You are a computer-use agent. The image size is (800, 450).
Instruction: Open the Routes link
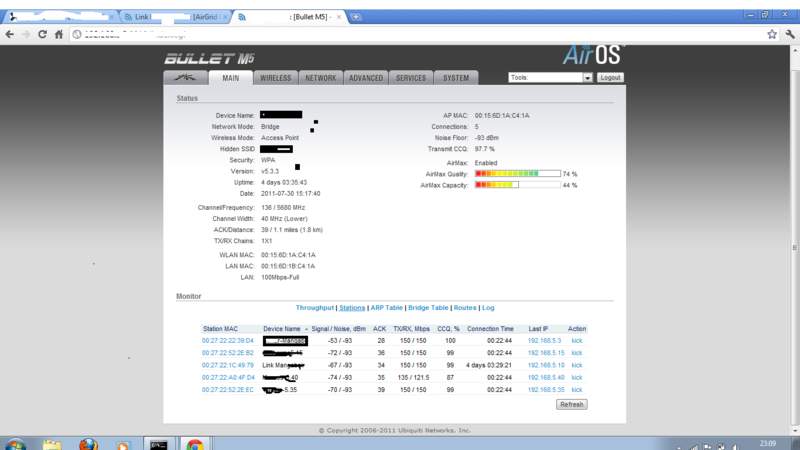(465, 308)
